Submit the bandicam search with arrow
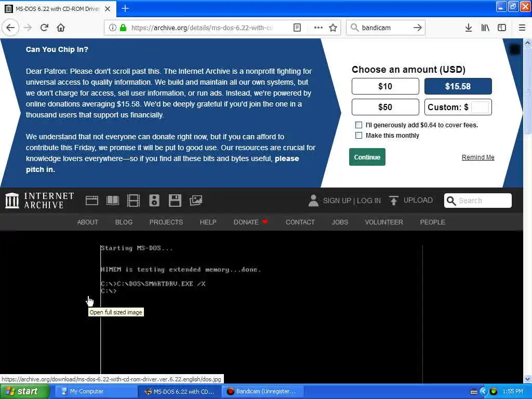Viewport: 532px width, 399px height. (418, 28)
